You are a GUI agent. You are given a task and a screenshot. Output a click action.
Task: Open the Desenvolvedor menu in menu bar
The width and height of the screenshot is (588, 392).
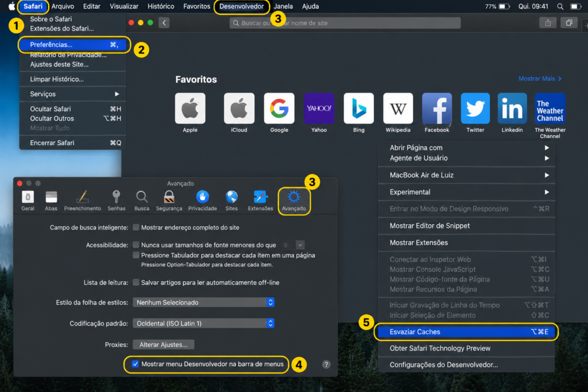coord(242,6)
